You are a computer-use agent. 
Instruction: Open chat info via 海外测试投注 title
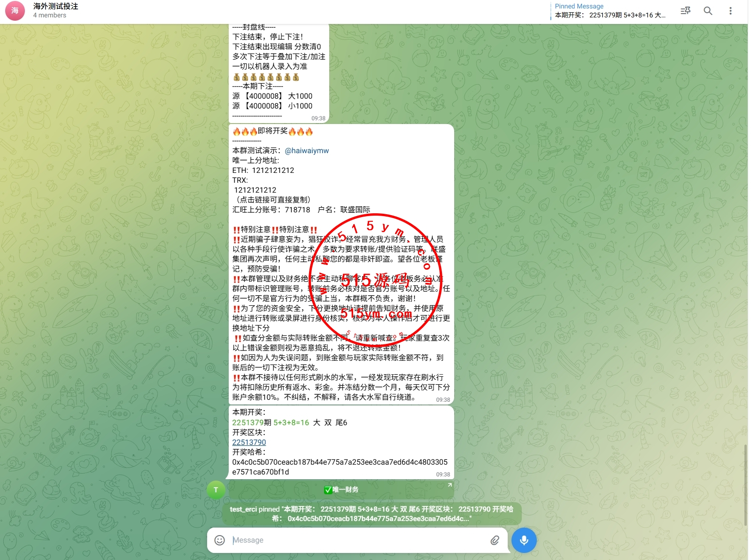coord(56,7)
